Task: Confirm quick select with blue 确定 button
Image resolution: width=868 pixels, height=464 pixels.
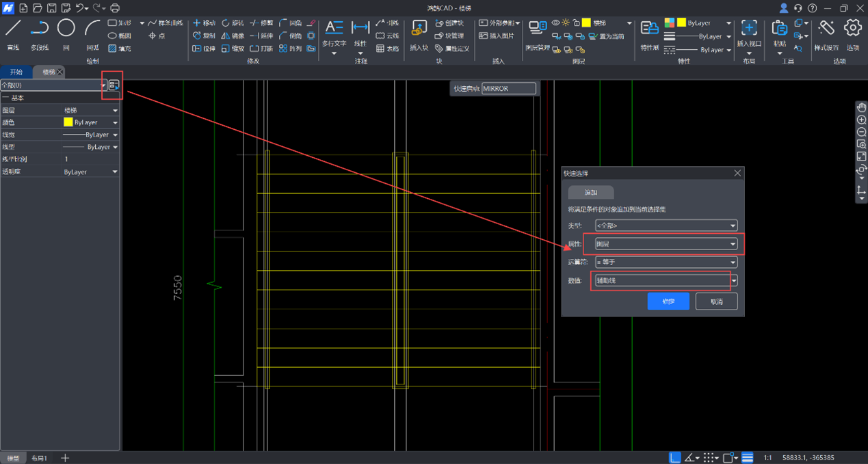Action: point(668,301)
